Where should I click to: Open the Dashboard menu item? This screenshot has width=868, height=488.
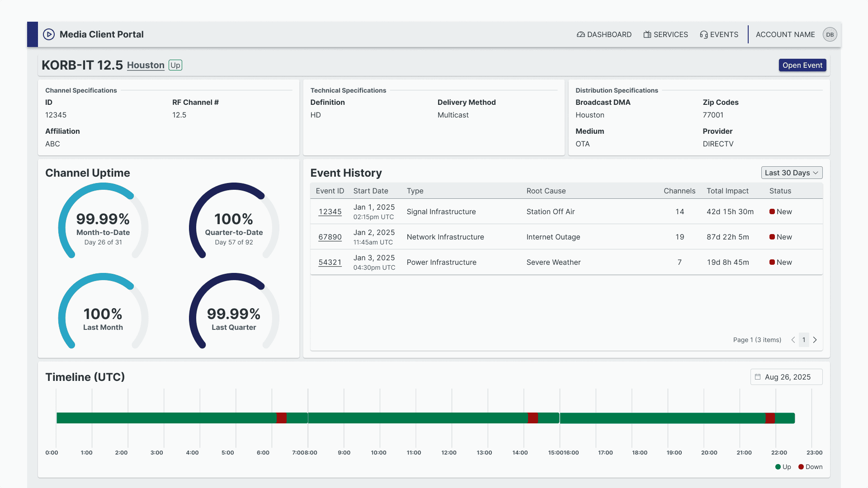click(604, 34)
